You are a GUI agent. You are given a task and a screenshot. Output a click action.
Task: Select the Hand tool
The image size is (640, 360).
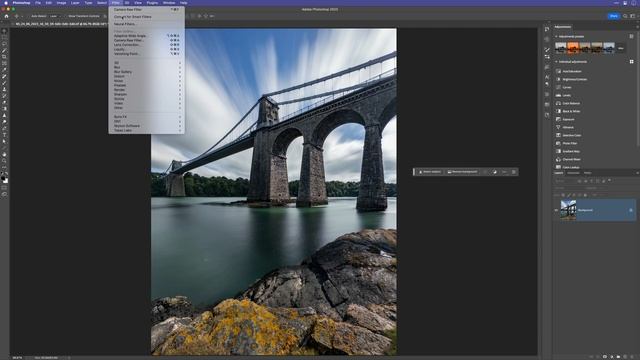pyautogui.click(x=4, y=155)
